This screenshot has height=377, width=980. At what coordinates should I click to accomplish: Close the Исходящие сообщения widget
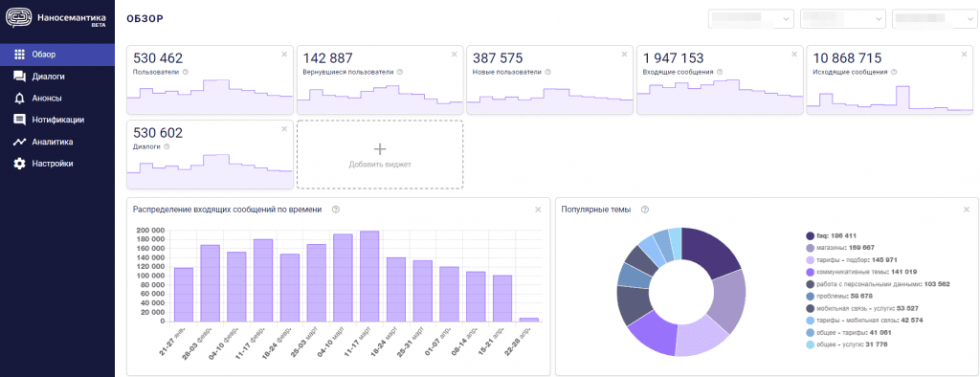coord(965,55)
